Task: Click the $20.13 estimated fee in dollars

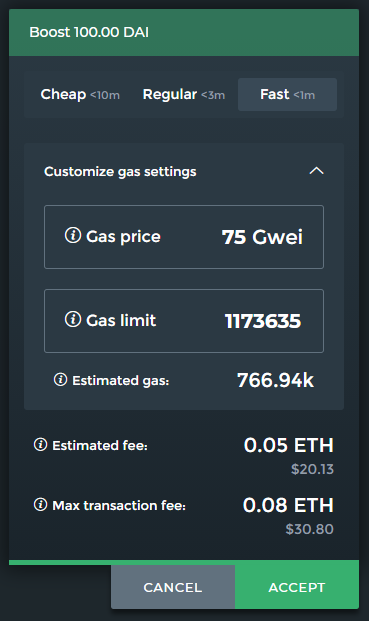Action: (x=312, y=469)
